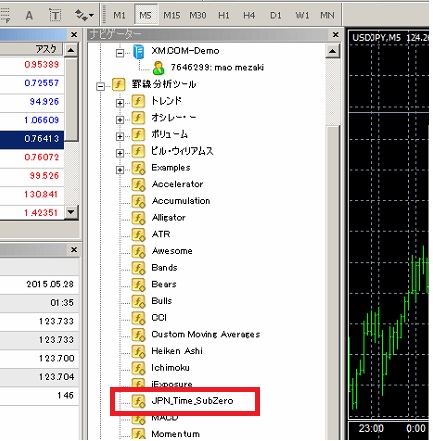Screen dimensions: 433x441
Task: Expand the ボリューム group
Action: point(120,137)
